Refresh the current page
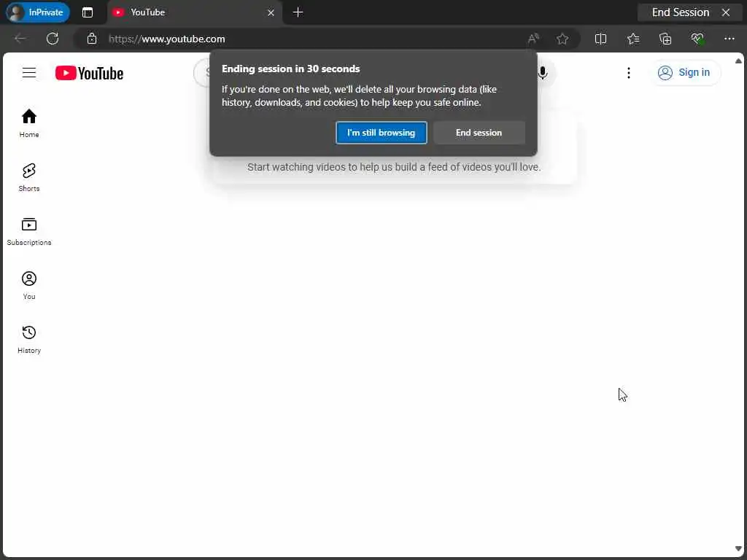 click(x=53, y=39)
